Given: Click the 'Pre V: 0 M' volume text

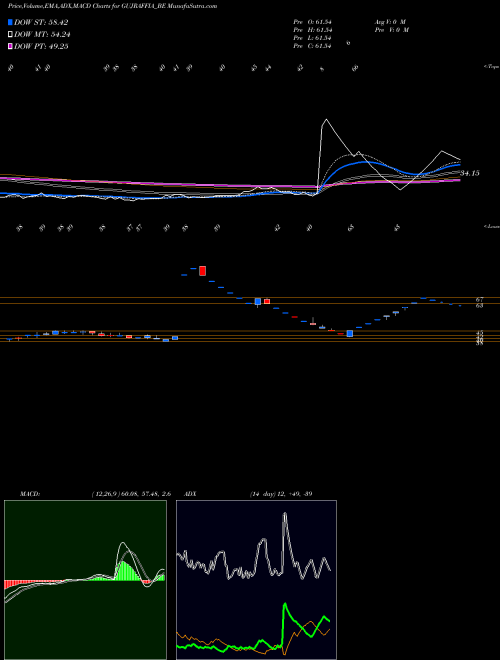Looking at the screenshot, I should (392, 30).
